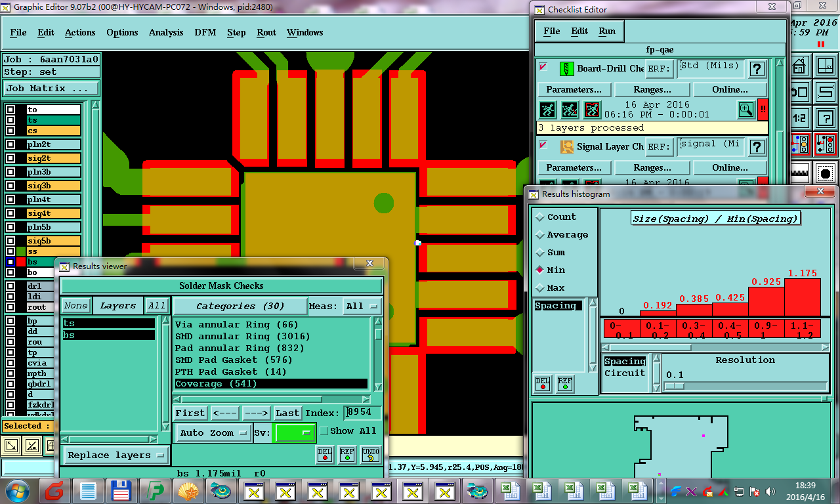Open the green P taskbar application

[x=155, y=491]
